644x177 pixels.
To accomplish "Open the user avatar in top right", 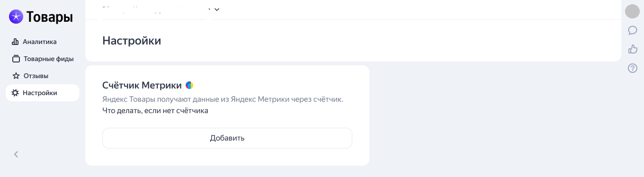I will pos(633,11).
